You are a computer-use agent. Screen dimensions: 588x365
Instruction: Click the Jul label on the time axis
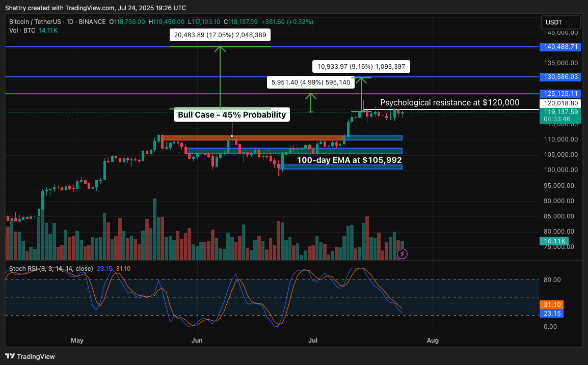click(x=313, y=340)
